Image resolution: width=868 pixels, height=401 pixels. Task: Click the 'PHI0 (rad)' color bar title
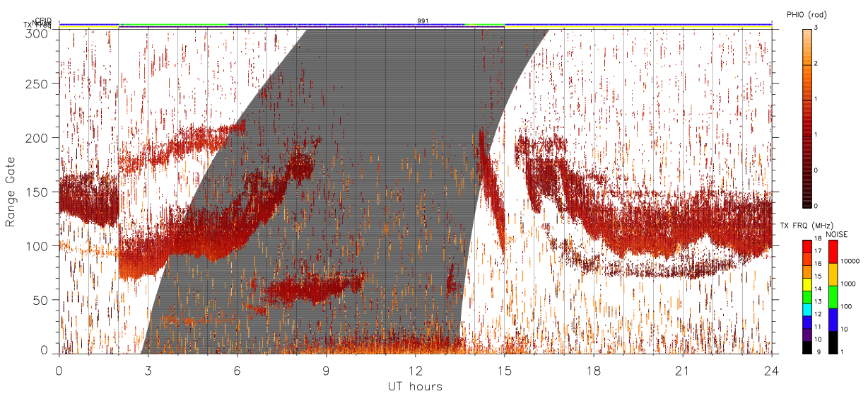[807, 15]
